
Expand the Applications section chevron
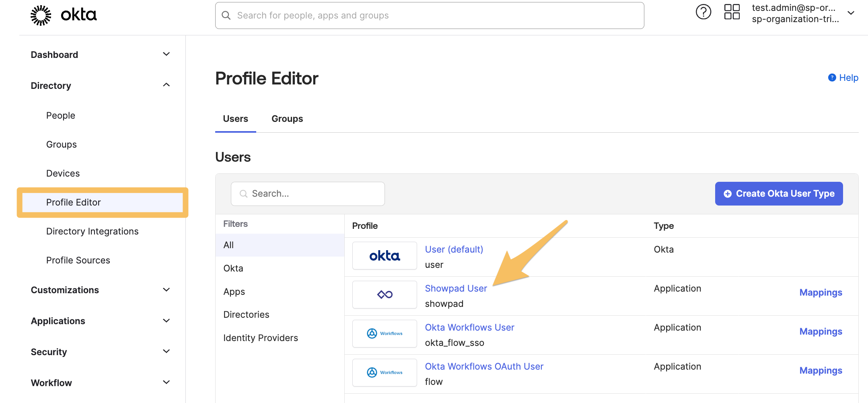[166, 321]
